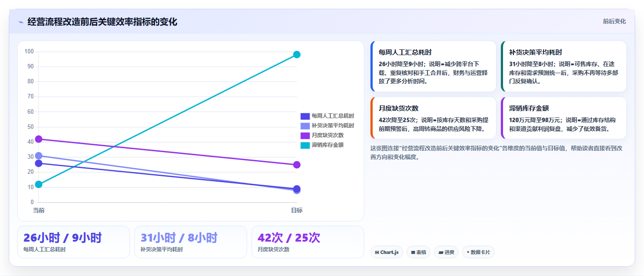Select the 月度缺货次数 point at 目标 value 25
The image size is (644, 276).
296,165
